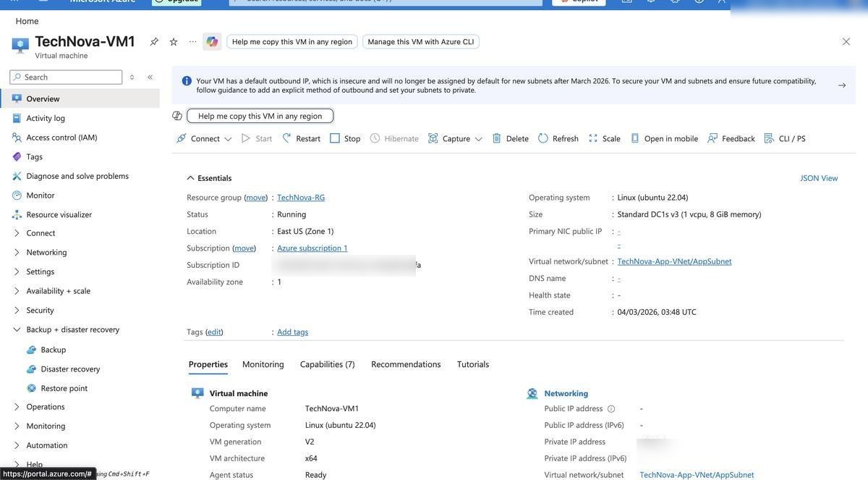Open the Feedback panel
The image size is (868, 480).
731,138
